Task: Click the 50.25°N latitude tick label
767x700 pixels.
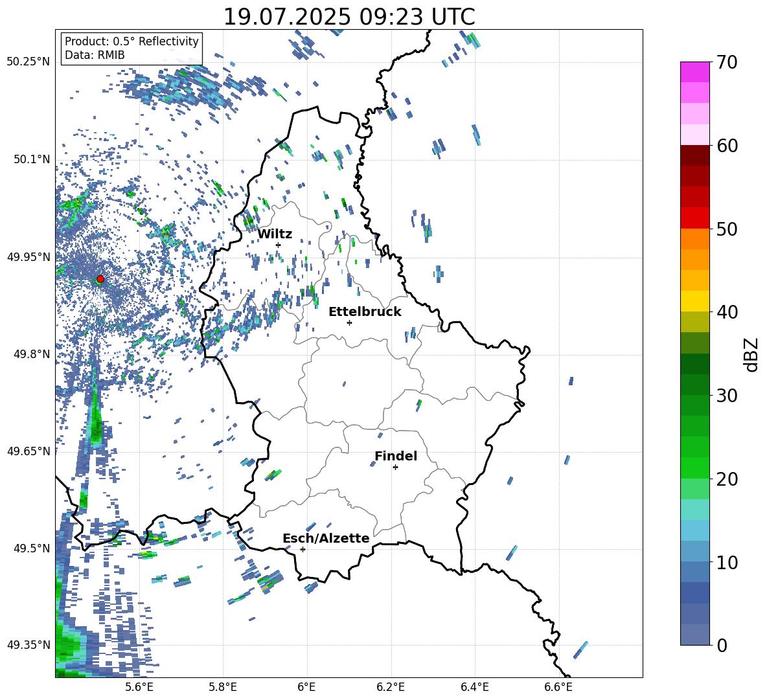Action: coord(29,62)
